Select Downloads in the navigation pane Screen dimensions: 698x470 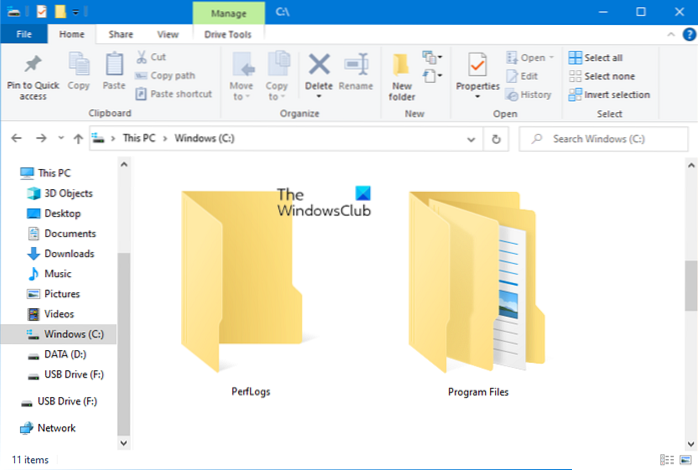[69, 254]
